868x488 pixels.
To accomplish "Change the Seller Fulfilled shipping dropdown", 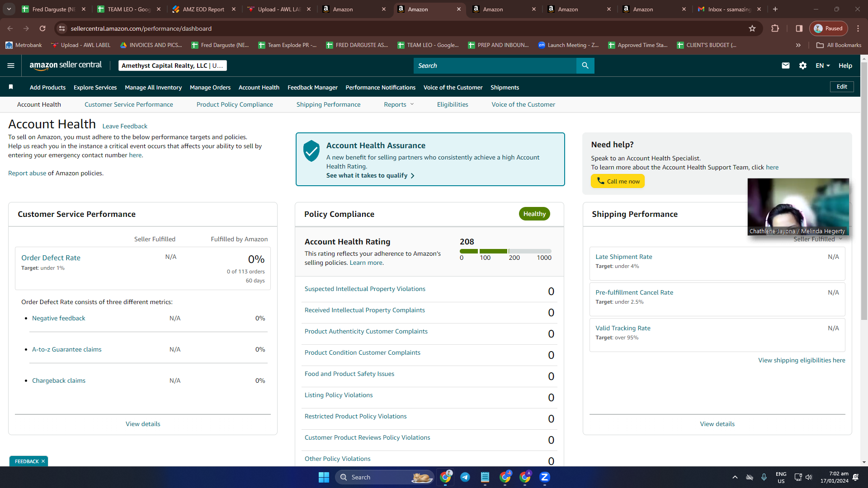I will click(818, 239).
